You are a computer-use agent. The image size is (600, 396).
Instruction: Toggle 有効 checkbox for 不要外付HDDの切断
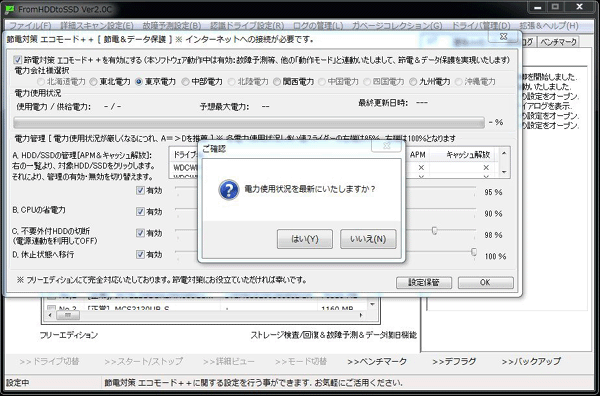(140, 233)
